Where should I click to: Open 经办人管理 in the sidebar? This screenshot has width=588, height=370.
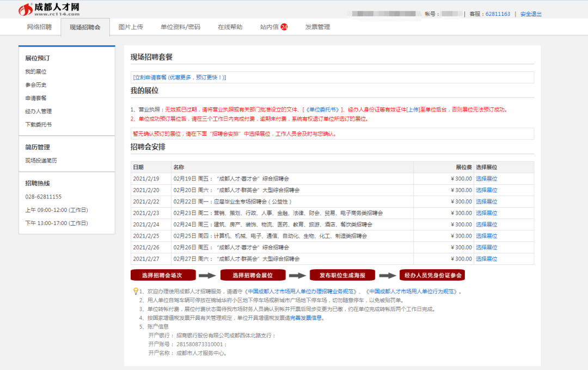[39, 112]
